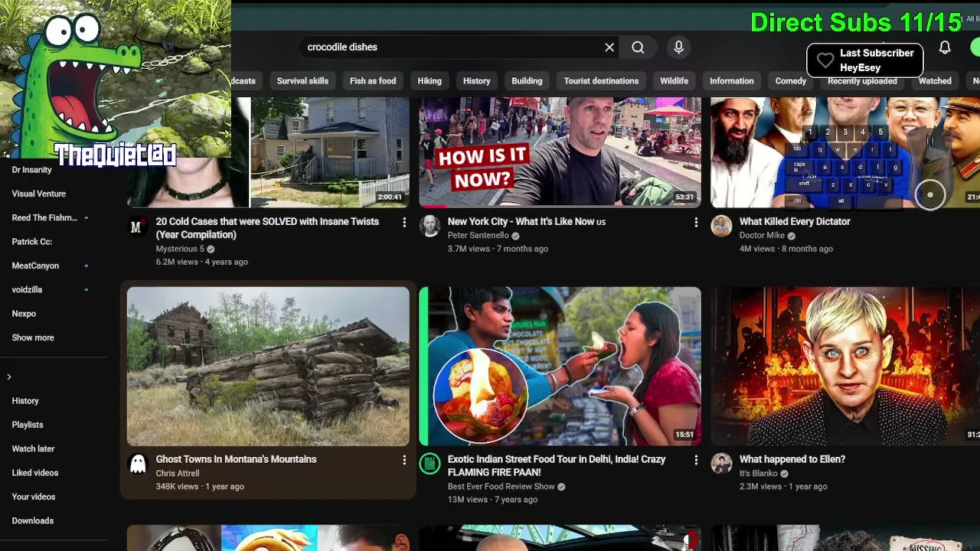Filter by Survival skills chip

point(302,81)
